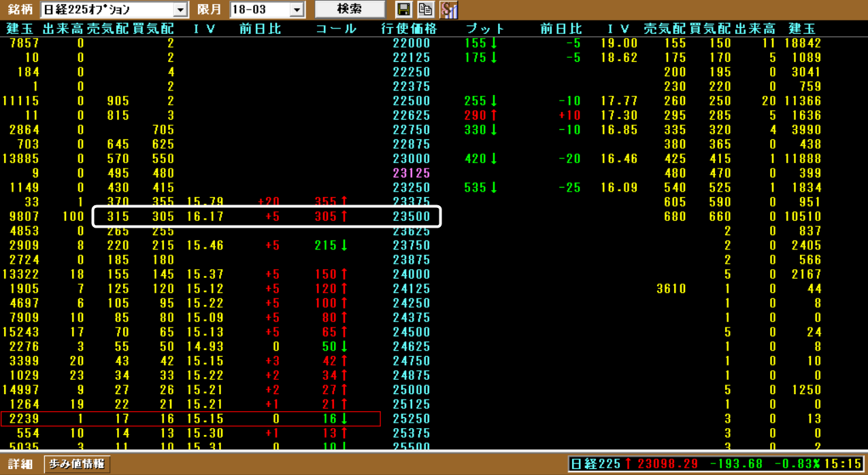This screenshot has width=868, height=475.
Task: Click the put price 420 at strike 23000
Action: 475,159
